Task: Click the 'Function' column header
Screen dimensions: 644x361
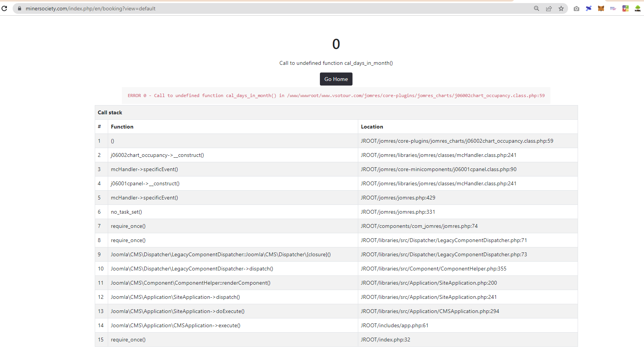Action: point(122,127)
